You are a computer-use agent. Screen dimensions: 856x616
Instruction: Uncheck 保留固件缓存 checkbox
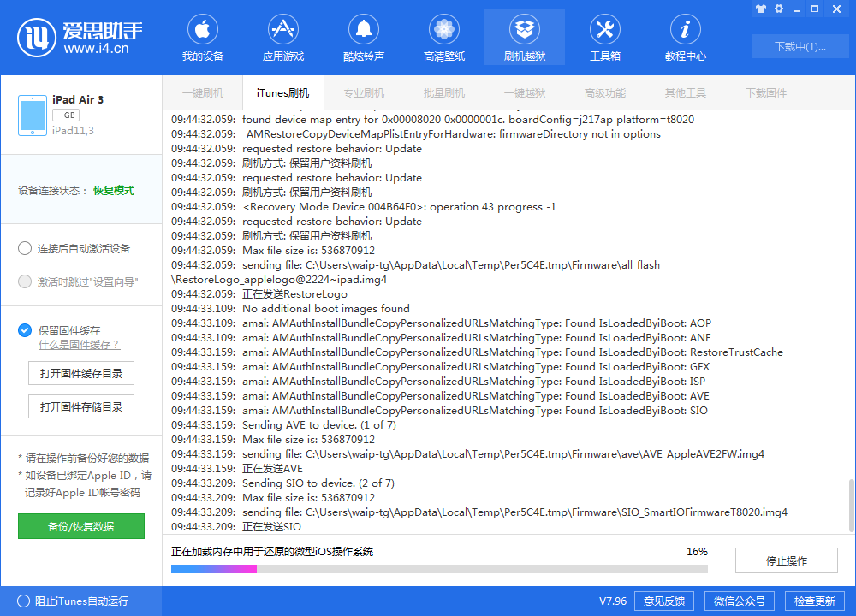[x=25, y=330]
